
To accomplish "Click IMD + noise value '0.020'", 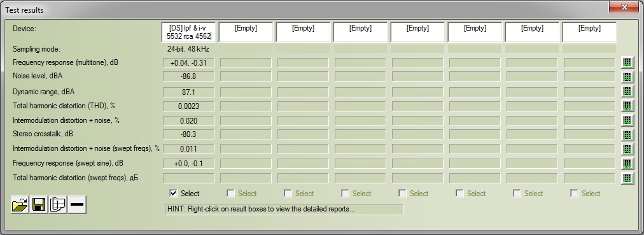I will [188, 121].
